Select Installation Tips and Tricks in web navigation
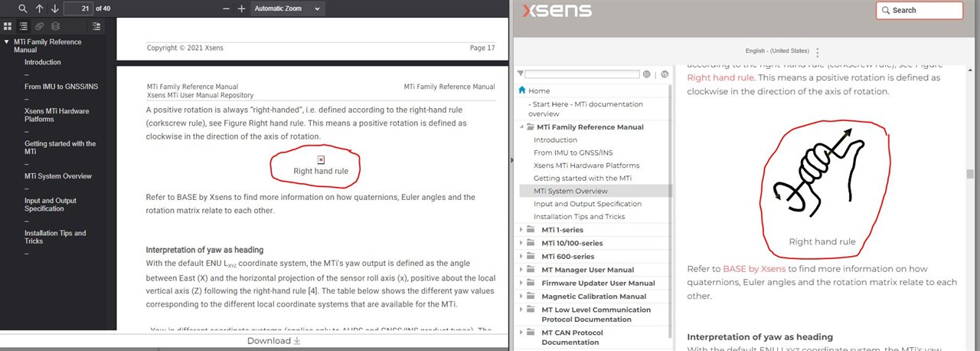 (x=580, y=217)
